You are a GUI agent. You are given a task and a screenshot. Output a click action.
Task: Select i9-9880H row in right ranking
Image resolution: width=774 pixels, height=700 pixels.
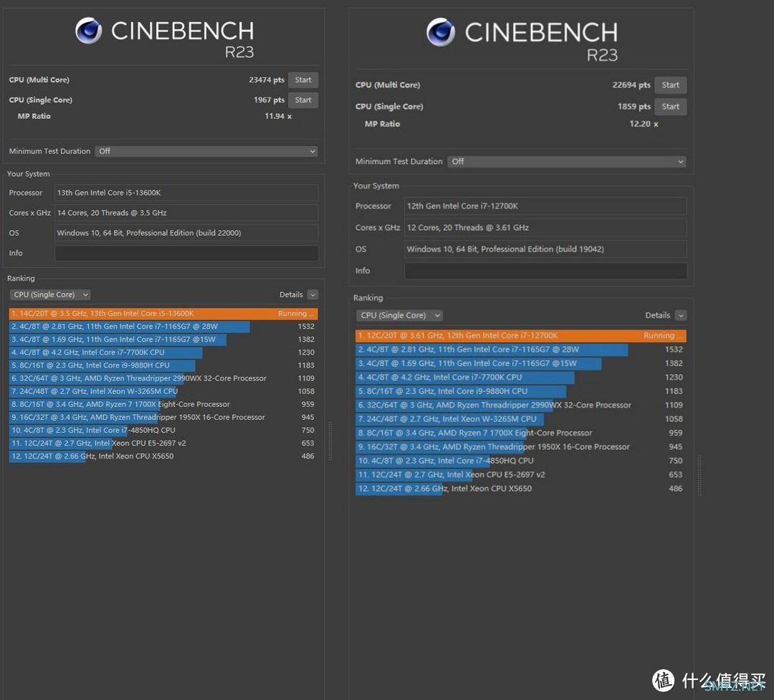point(521,391)
